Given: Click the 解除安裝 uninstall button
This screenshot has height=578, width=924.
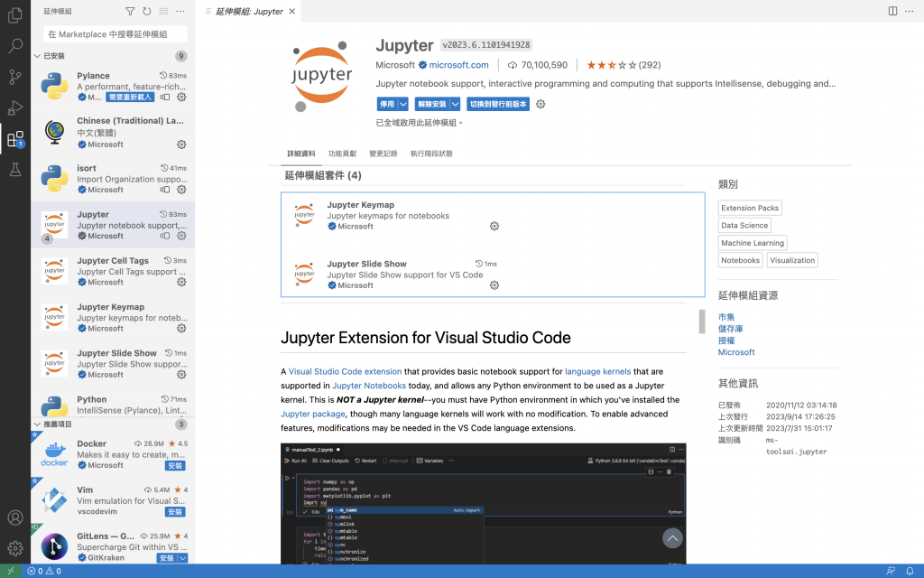Looking at the screenshot, I should coord(432,104).
